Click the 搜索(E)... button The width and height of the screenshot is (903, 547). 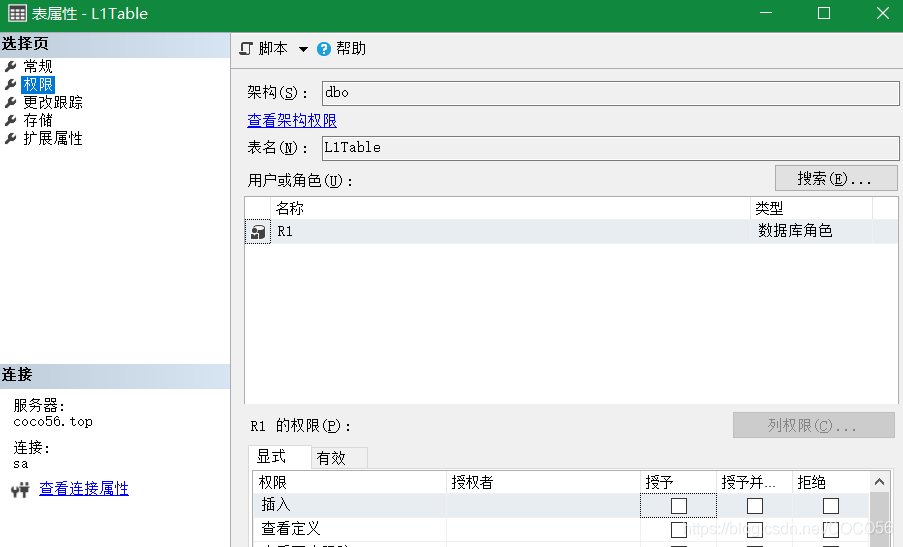[836, 178]
